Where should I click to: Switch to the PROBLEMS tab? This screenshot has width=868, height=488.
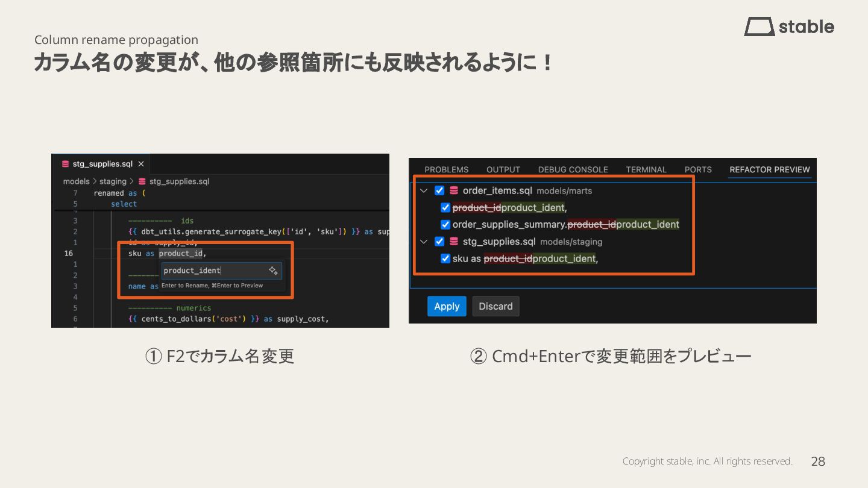[447, 170]
